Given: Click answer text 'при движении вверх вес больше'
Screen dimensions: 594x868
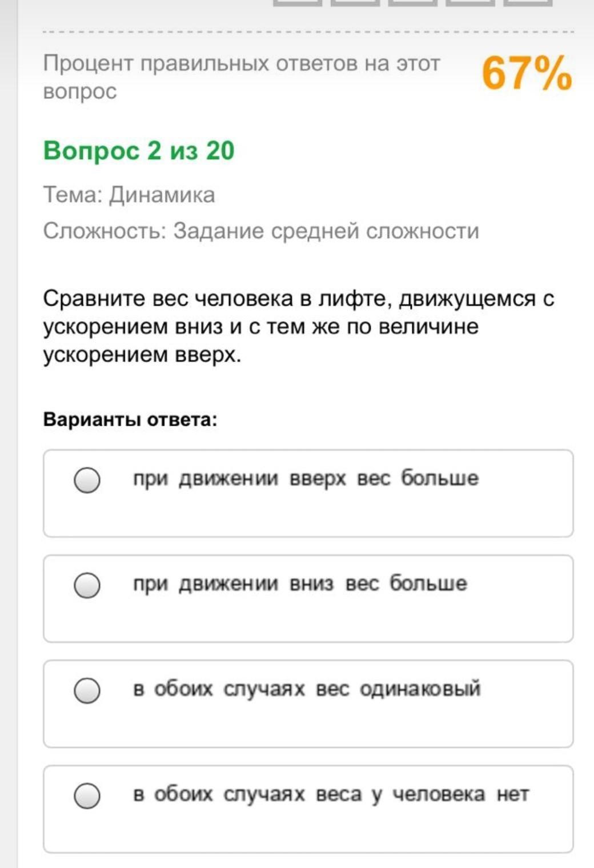Looking at the screenshot, I should click(x=306, y=478).
